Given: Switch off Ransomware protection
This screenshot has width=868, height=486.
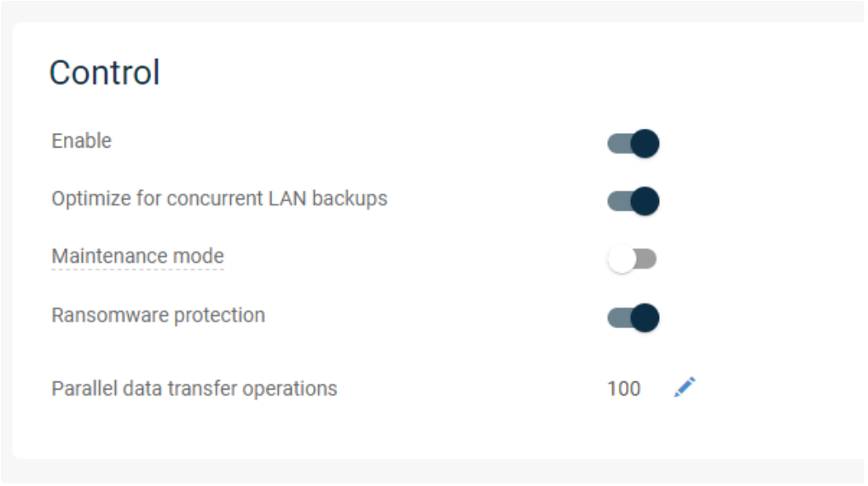Looking at the screenshot, I should [633, 318].
